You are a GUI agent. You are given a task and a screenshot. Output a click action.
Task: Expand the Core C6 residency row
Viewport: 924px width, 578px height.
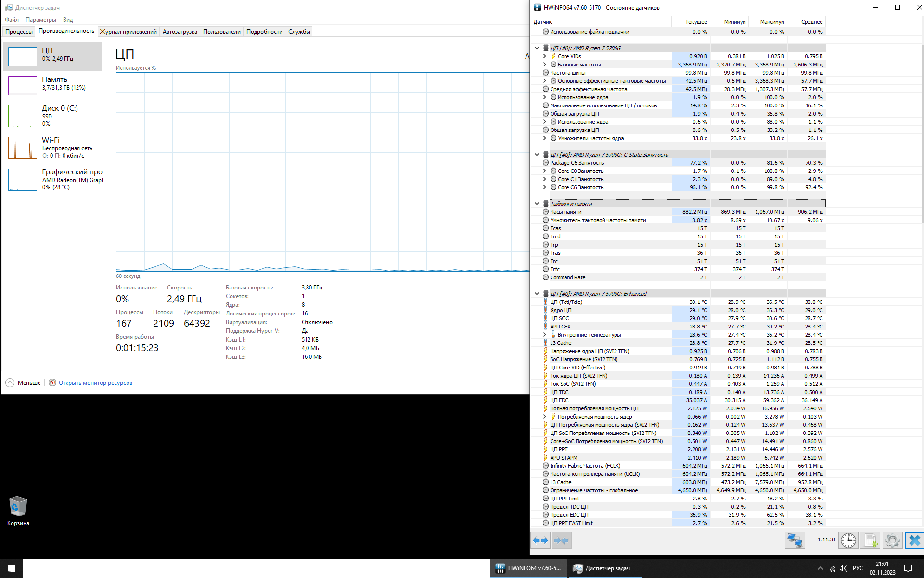coord(545,187)
